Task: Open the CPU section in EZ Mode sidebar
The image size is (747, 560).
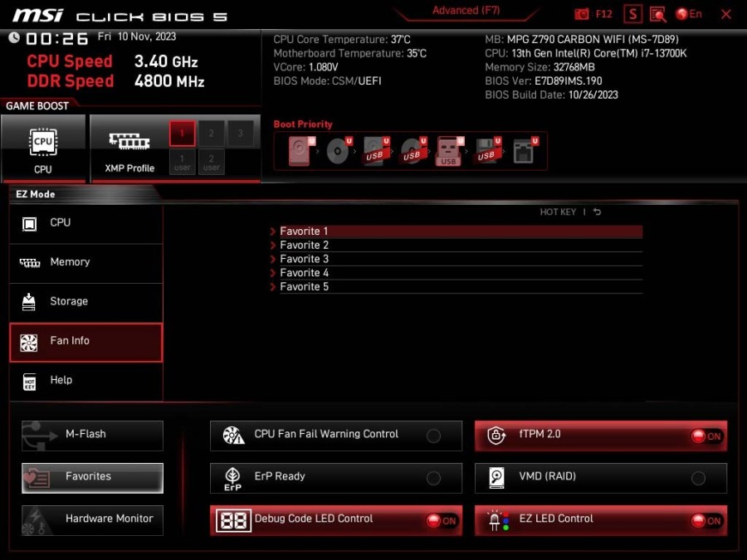Action: click(x=86, y=223)
